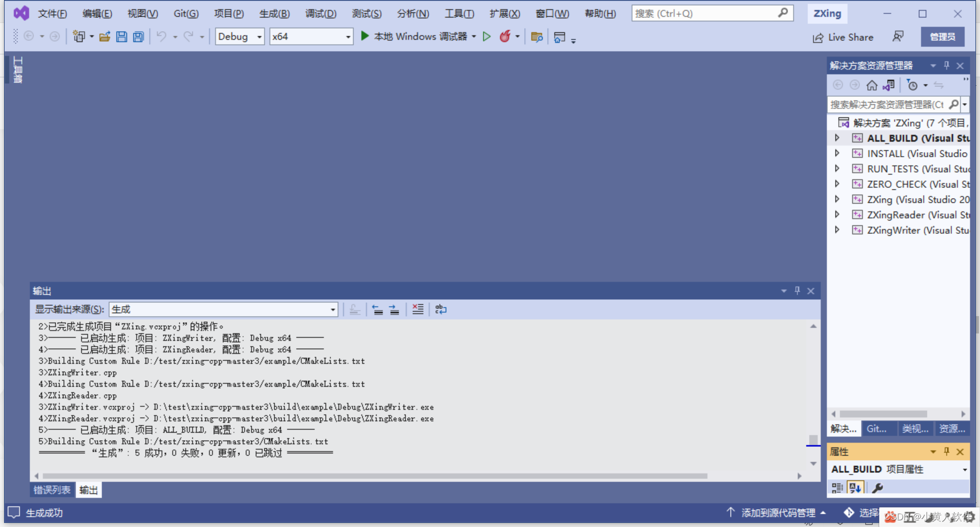Click home icon in Solution Explorer
This screenshot has width=980, height=527.
[x=872, y=85]
